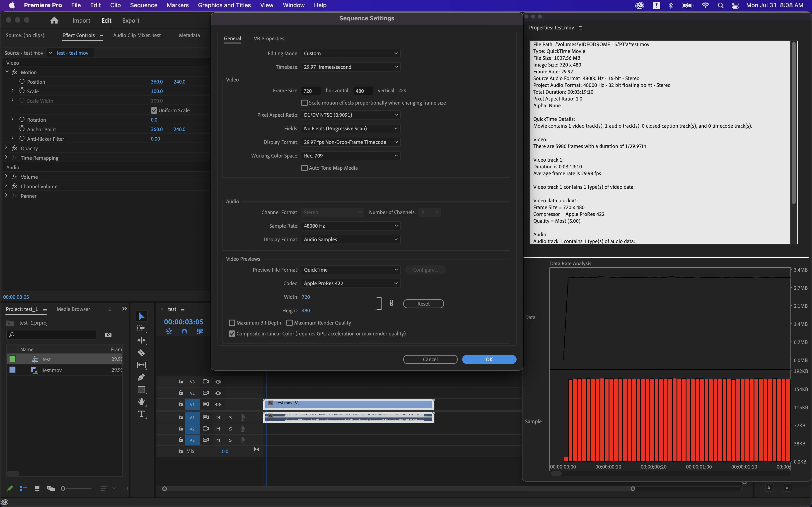Screen dimensions: 812x507
Task: Expand the Opacity effect in Effect Controls
Action: [6, 148]
